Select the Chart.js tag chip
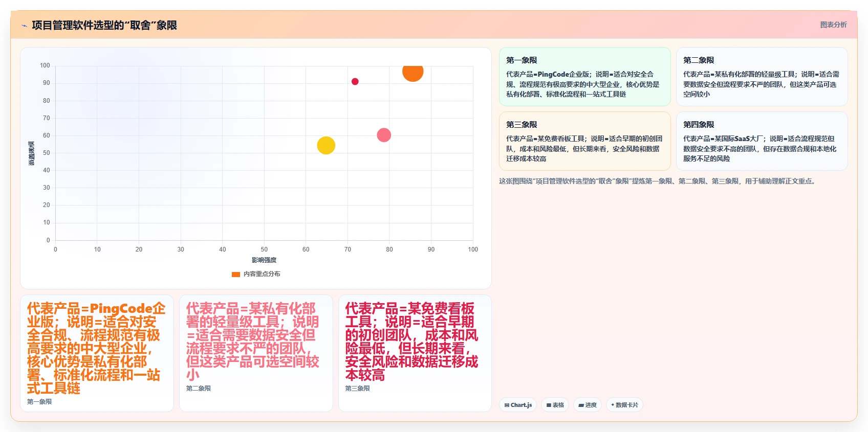Viewport: 868px width, 432px height. (x=518, y=405)
